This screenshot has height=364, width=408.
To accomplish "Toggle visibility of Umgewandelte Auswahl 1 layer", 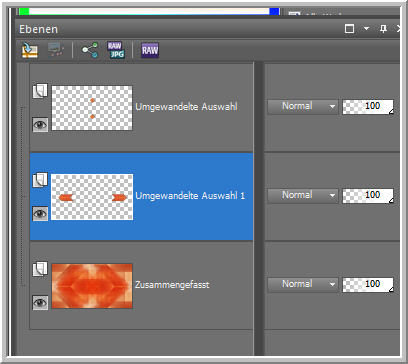I will click(x=40, y=214).
